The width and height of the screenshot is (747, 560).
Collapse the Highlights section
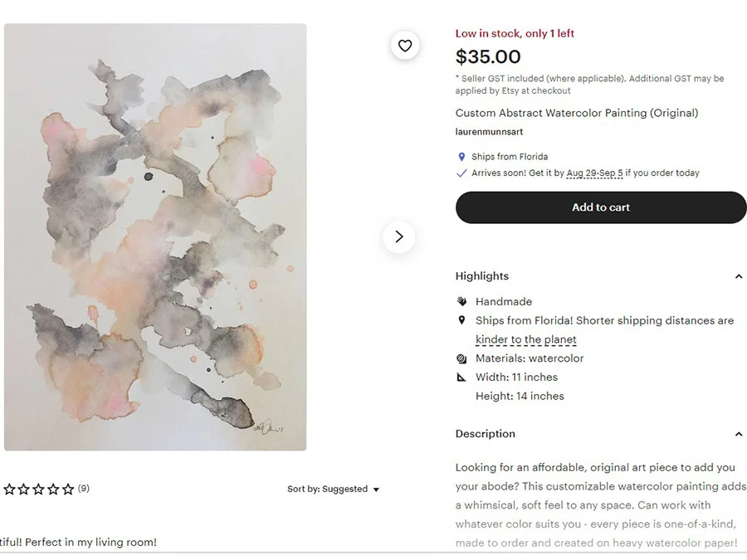coord(738,276)
